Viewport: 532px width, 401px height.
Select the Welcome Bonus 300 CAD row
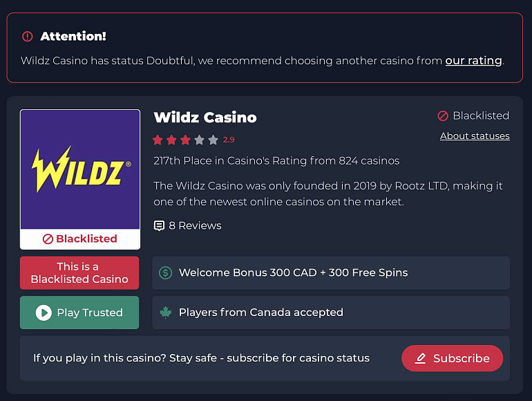[x=331, y=272]
